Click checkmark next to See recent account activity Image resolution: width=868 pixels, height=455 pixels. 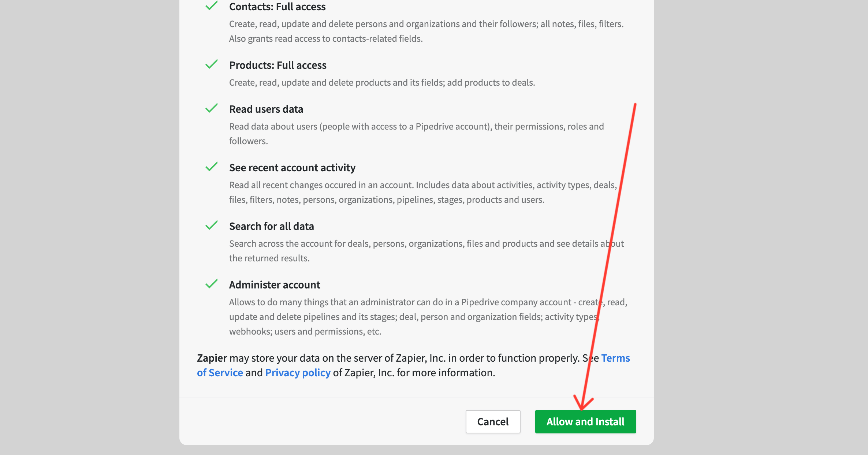click(x=212, y=167)
